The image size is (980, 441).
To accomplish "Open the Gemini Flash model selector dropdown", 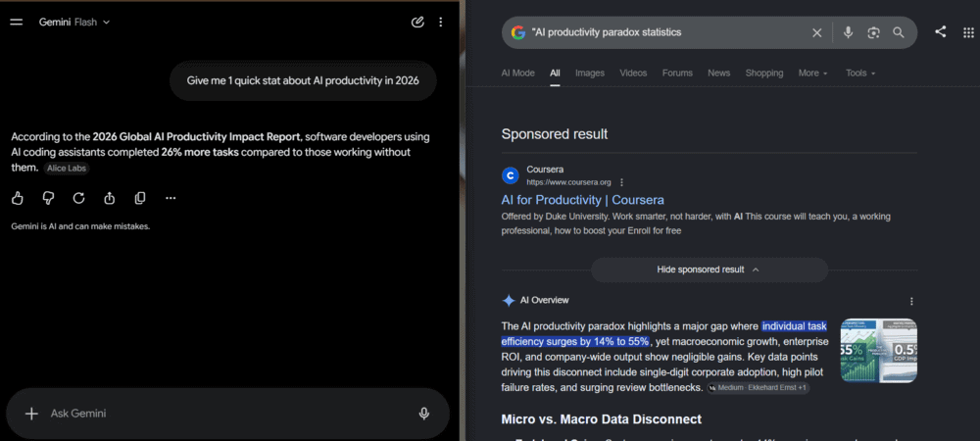I will pos(74,22).
